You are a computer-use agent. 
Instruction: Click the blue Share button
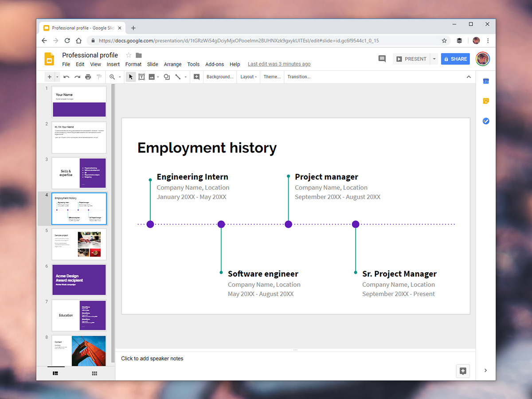(455, 59)
